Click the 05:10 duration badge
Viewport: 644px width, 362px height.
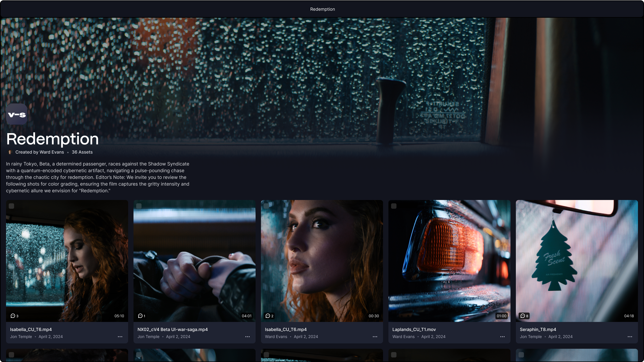[119, 316]
